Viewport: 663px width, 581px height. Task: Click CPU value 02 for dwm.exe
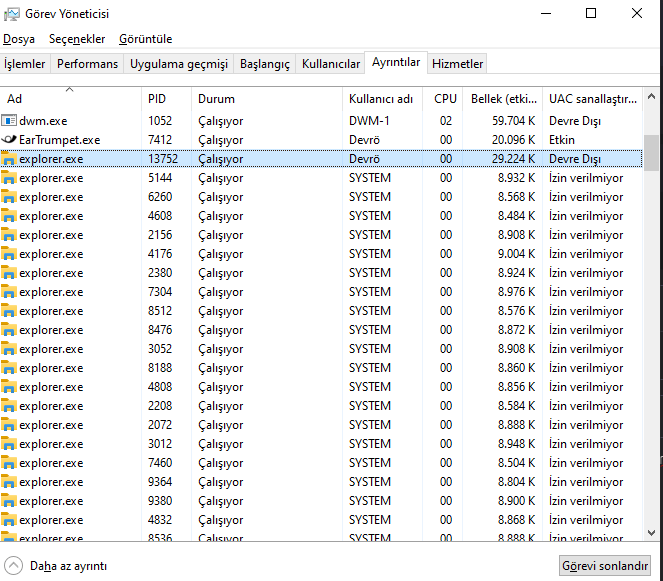pos(446,121)
